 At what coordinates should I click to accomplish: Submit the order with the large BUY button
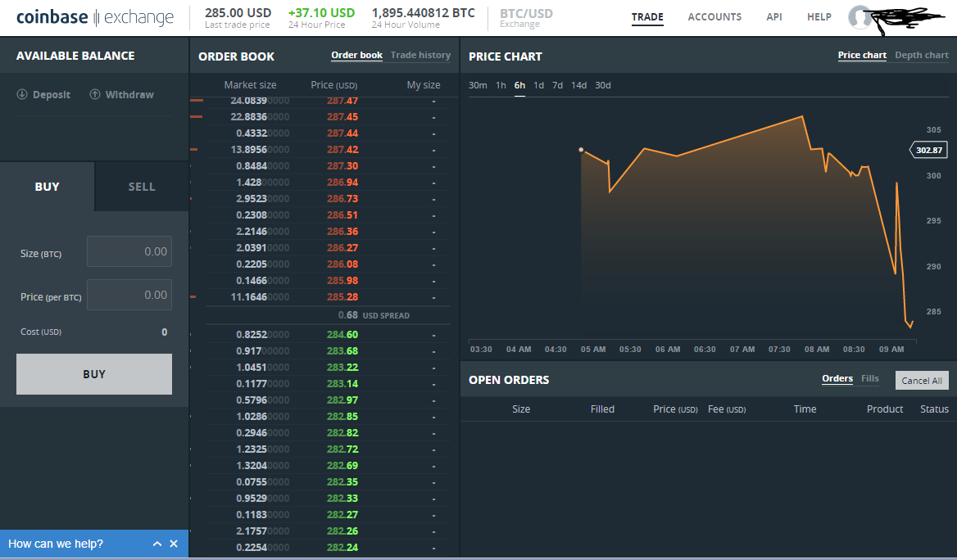tap(94, 374)
